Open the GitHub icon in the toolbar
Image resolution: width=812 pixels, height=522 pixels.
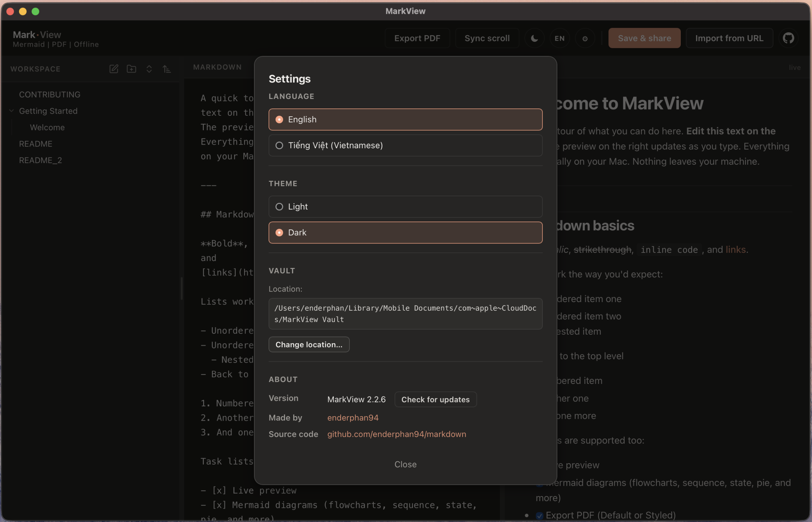(x=788, y=38)
